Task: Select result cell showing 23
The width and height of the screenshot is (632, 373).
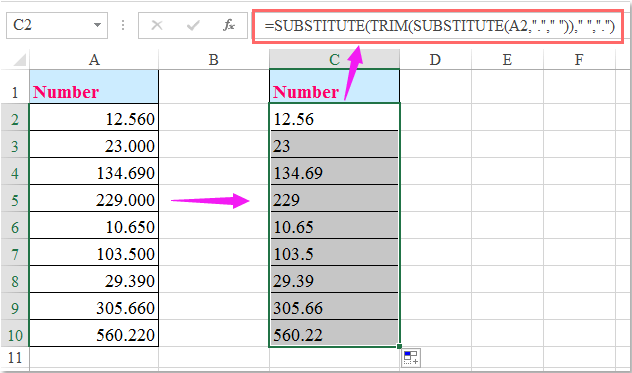Action: coord(334,144)
